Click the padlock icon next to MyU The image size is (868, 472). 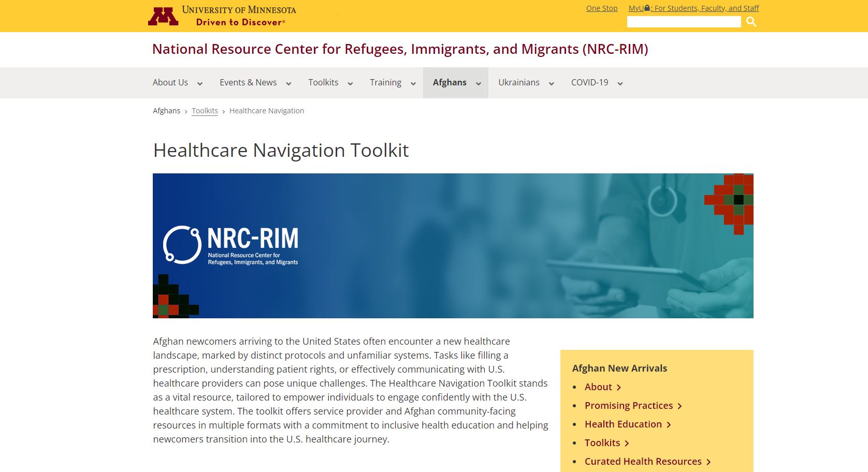[647, 7]
